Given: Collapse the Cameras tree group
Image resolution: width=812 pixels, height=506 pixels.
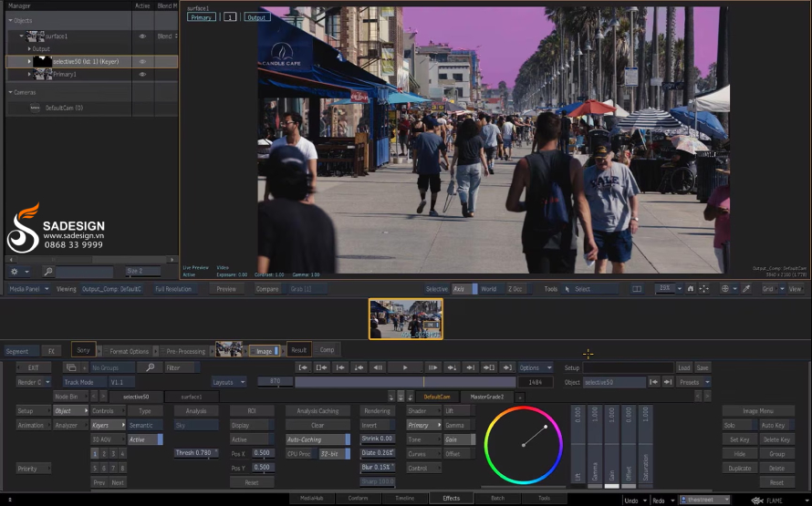Looking at the screenshot, I should click(x=10, y=92).
